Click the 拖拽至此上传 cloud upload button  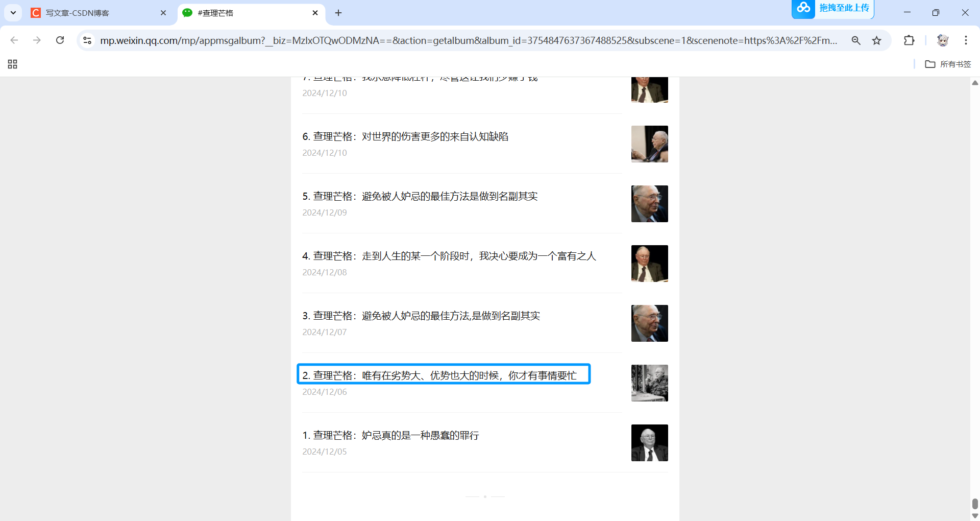pyautogui.click(x=844, y=8)
